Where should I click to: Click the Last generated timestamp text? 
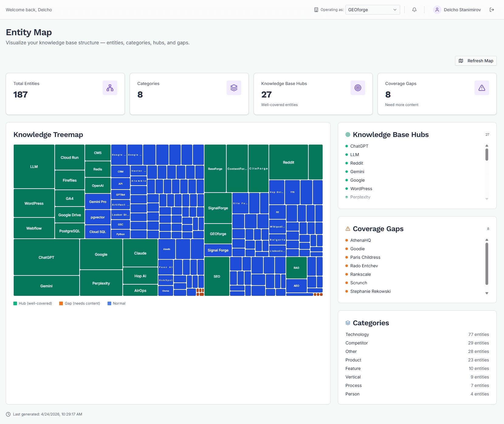pyautogui.click(x=48, y=414)
